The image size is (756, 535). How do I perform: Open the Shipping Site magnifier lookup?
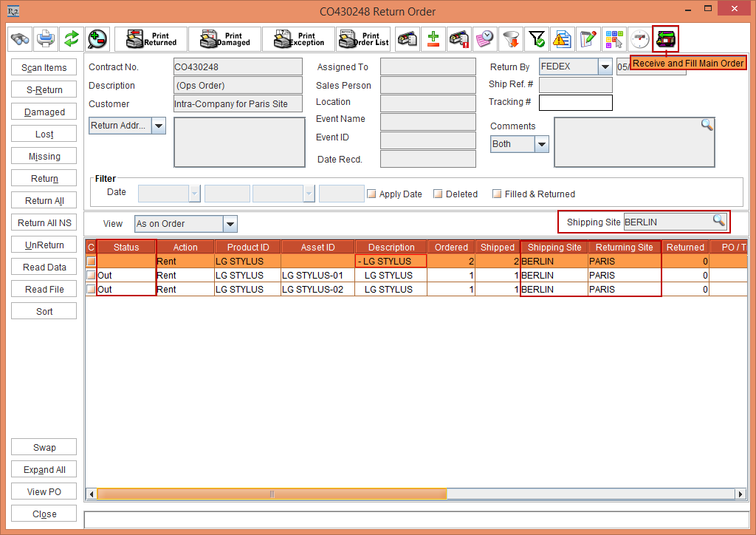[x=718, y=221]
